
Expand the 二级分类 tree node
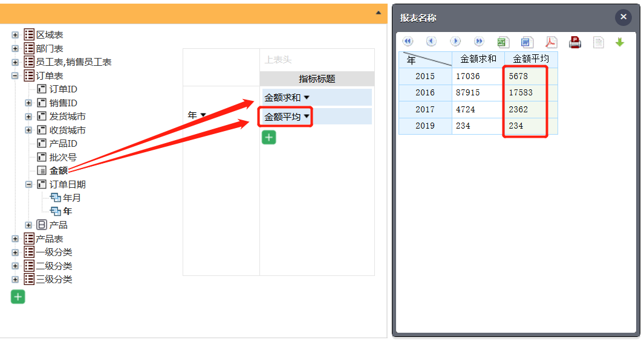(15, 266)
